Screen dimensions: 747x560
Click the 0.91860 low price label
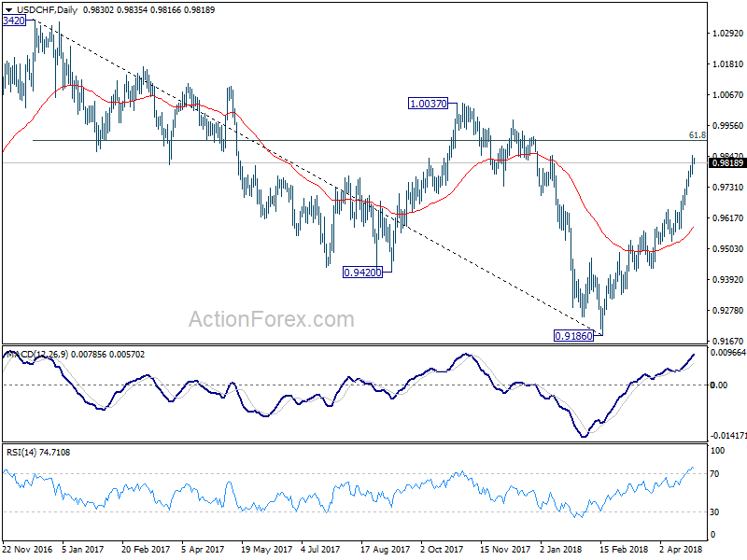573,336
